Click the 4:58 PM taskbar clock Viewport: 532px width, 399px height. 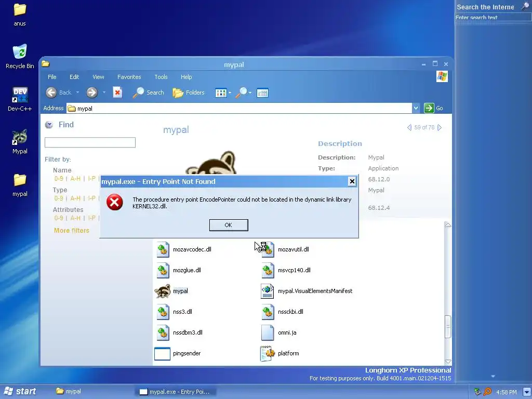[x=506, y=392]
